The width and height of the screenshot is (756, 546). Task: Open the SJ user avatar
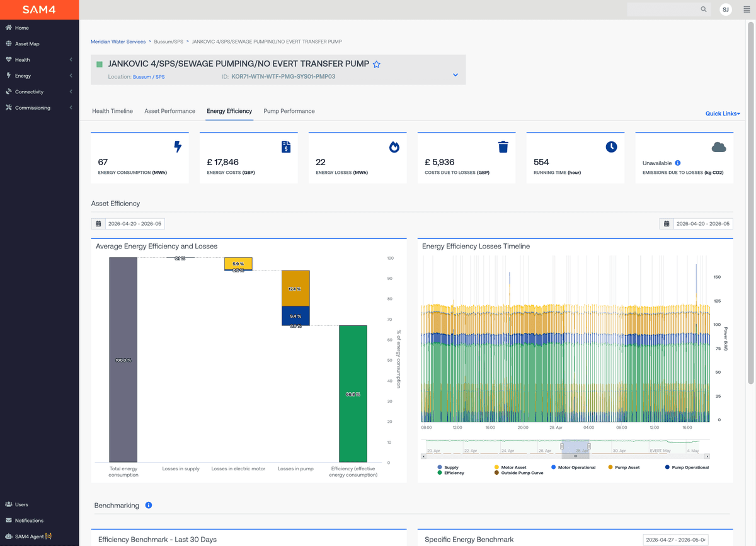coord(726,9)
